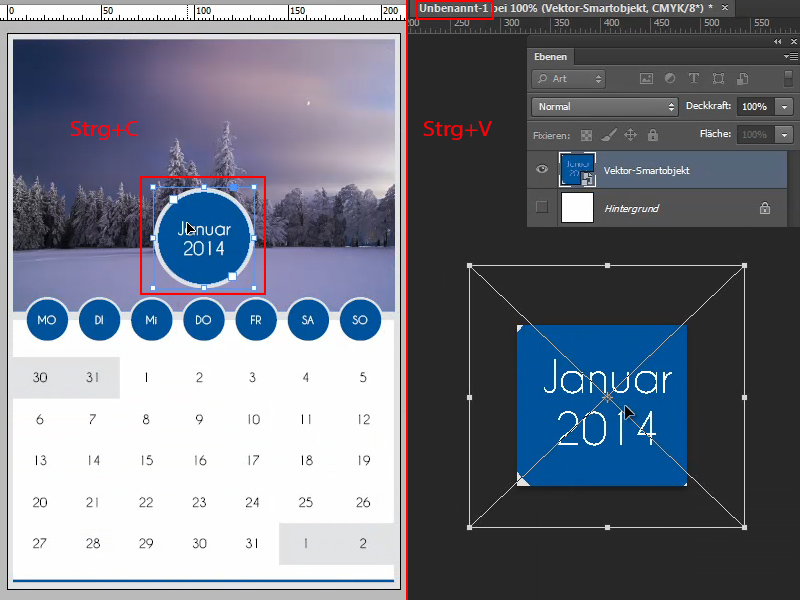Open the Normal blend mode dropdown
This screenshot has height=600, width=800.
604,106
